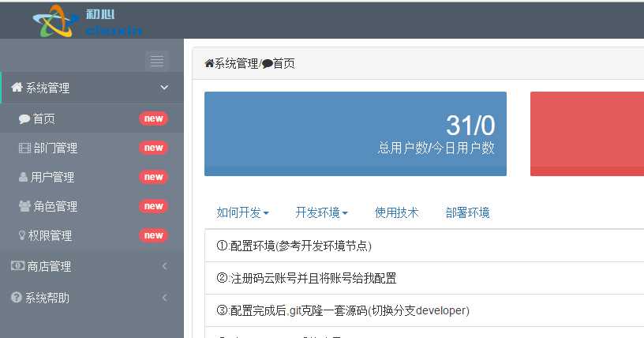
Task: Click step ③ git克隆一套源码 row
Action: (x=425, y=310)
